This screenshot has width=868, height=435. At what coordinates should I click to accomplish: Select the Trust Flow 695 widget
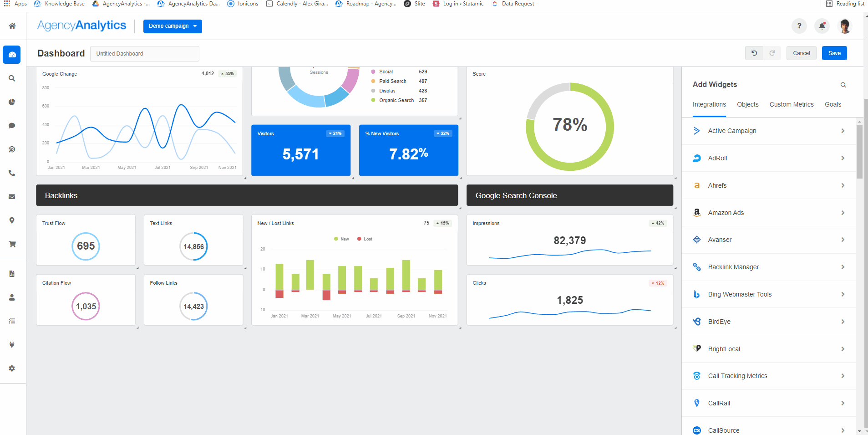(x=86, y=240)
